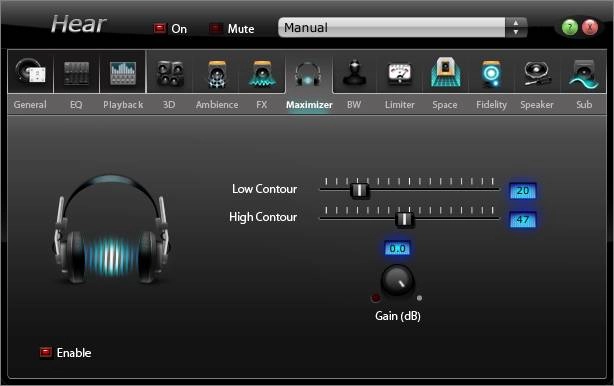Click the High Contour label

(263, 217)
